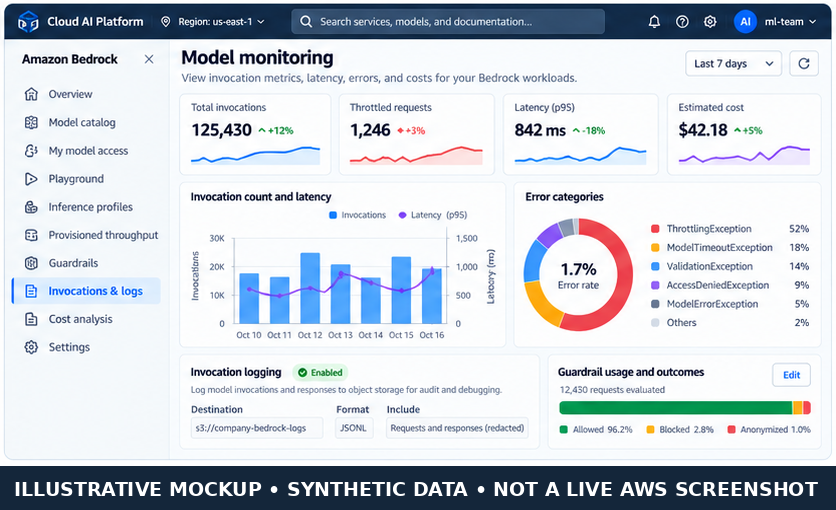The height and width of the screenshot is (510, 836).
Task: Click the blue ValidationException legend swatch
Action: point(655,266)
